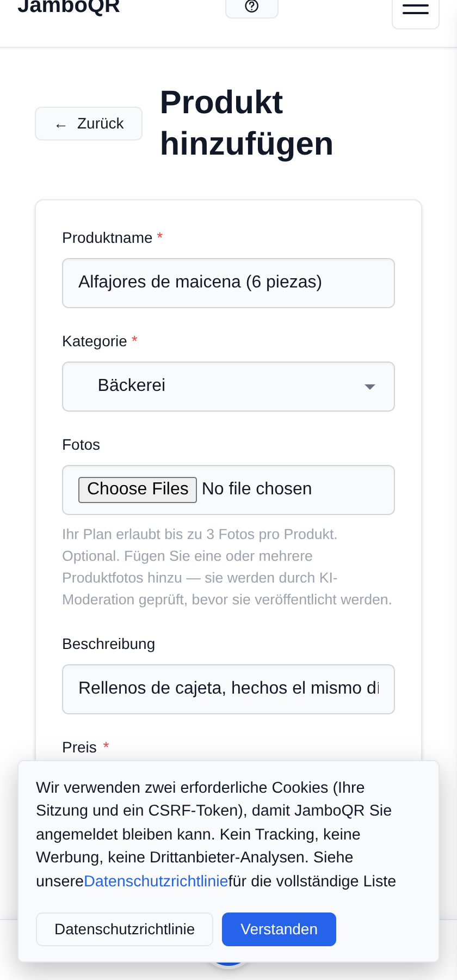Edit the Produktname input field
Viewport: 457px width, 980px height.
(228, 283)
